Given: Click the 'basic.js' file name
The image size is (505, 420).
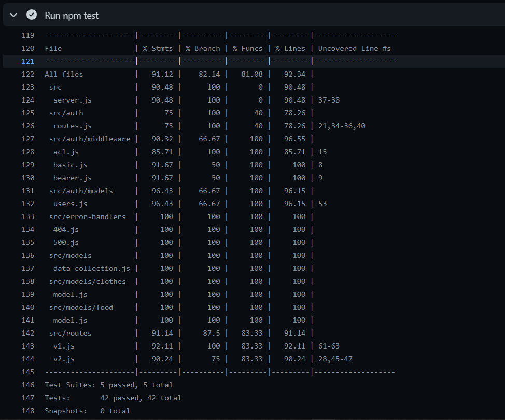Looking at the screenshot, I should pos(70,165).
